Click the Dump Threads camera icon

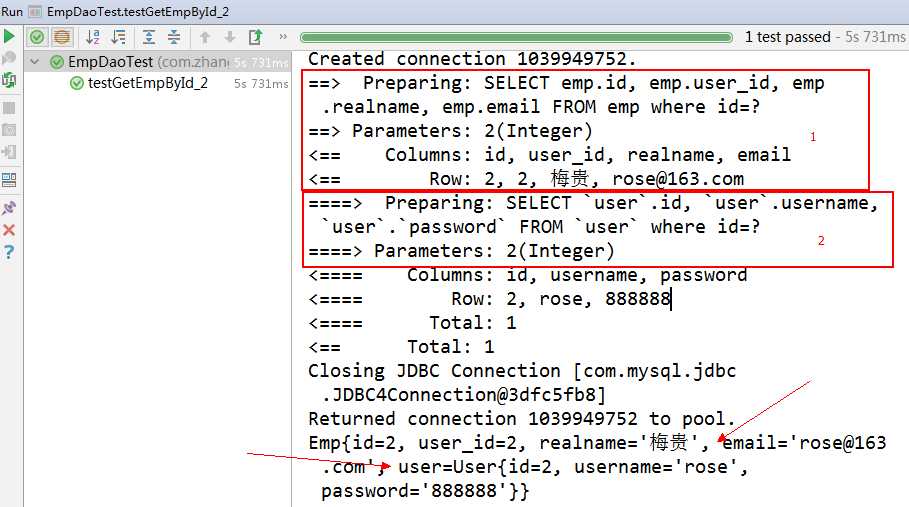point(9,130)
